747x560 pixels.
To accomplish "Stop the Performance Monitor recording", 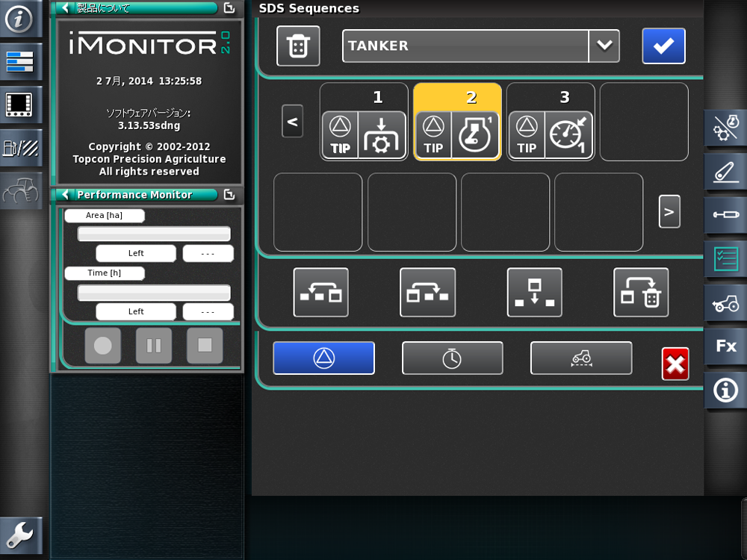I will (x=205, y=346).
